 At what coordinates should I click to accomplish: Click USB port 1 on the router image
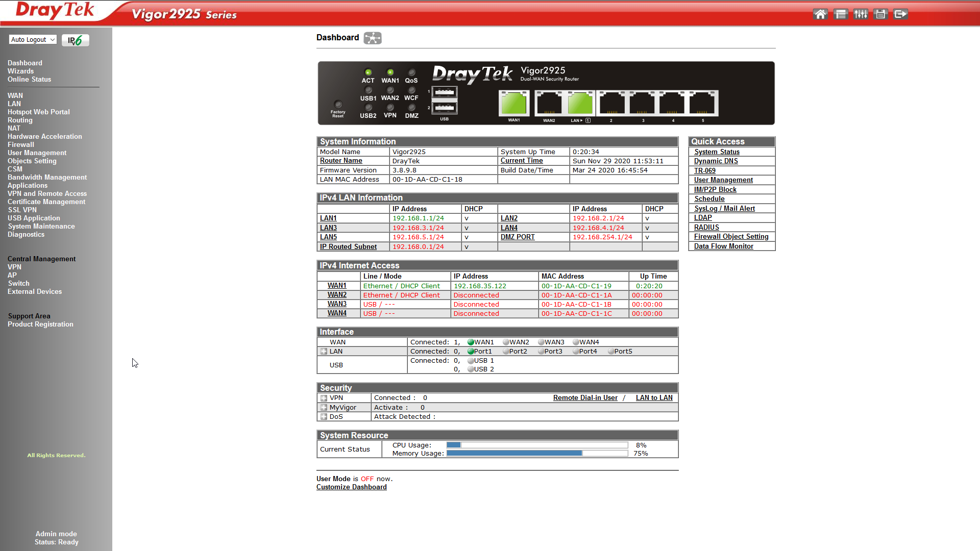(445, 93)
